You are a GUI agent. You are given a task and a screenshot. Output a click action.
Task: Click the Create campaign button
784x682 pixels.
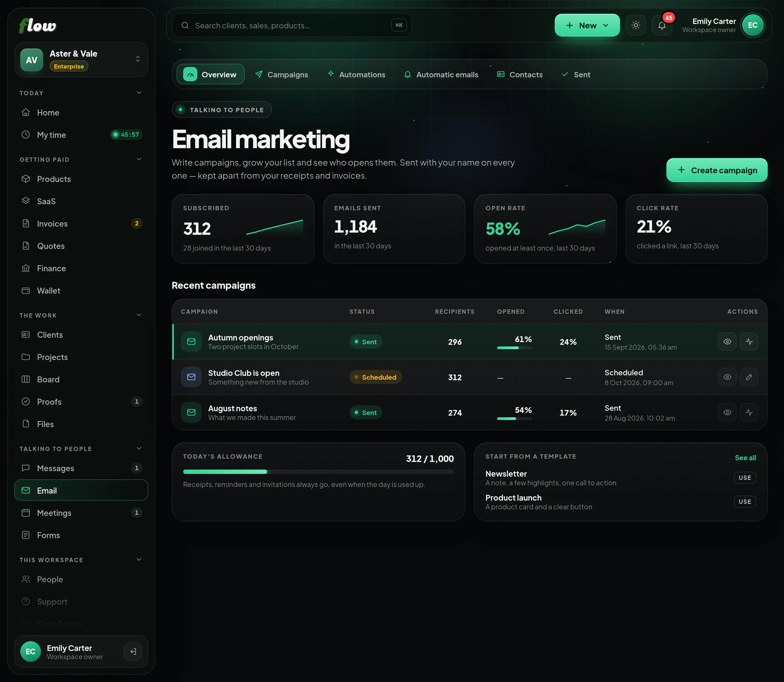tap(717, 170)
